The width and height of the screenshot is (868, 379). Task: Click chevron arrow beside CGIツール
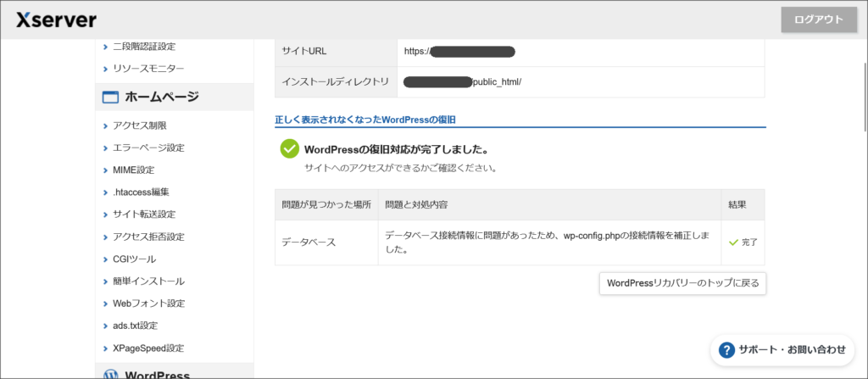pyautogui.click(x=105, y=259)
